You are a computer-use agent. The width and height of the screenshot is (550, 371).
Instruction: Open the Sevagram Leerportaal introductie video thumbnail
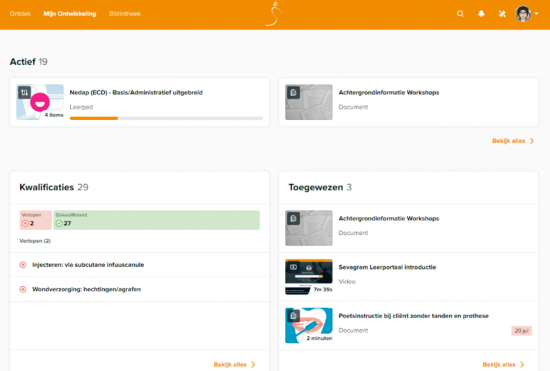pos(309,277)
